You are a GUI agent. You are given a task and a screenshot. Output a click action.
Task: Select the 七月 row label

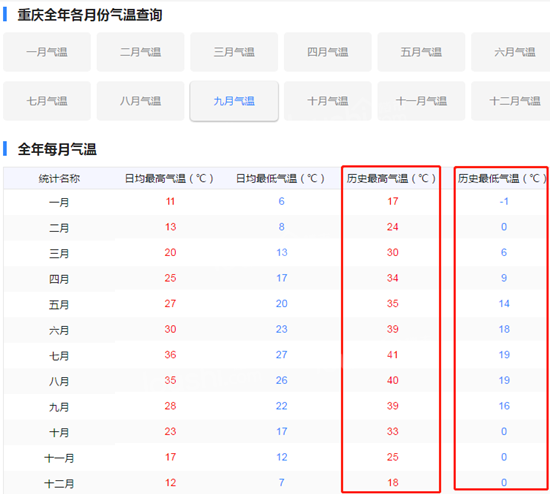point(59,356)
